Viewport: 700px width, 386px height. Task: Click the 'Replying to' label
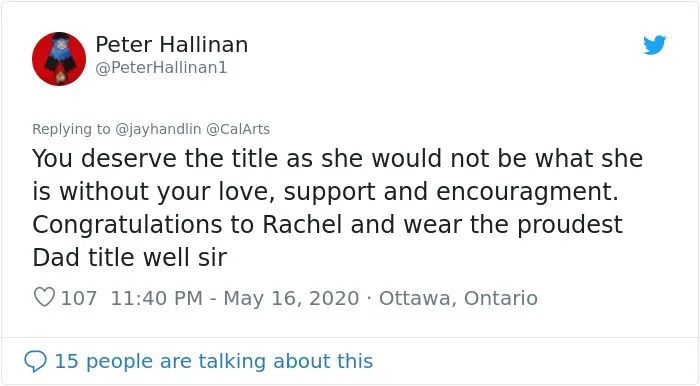(71, 129)
